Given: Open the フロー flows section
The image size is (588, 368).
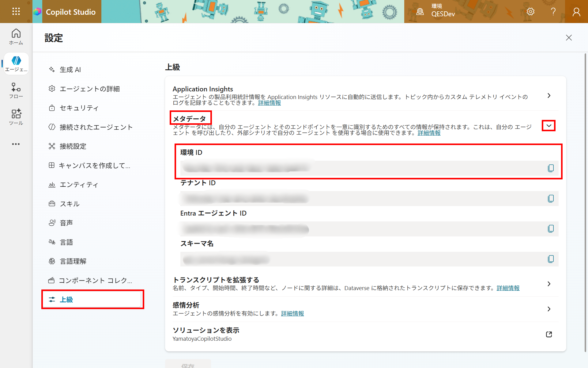Looking at the screenshot, I should 16,90.
